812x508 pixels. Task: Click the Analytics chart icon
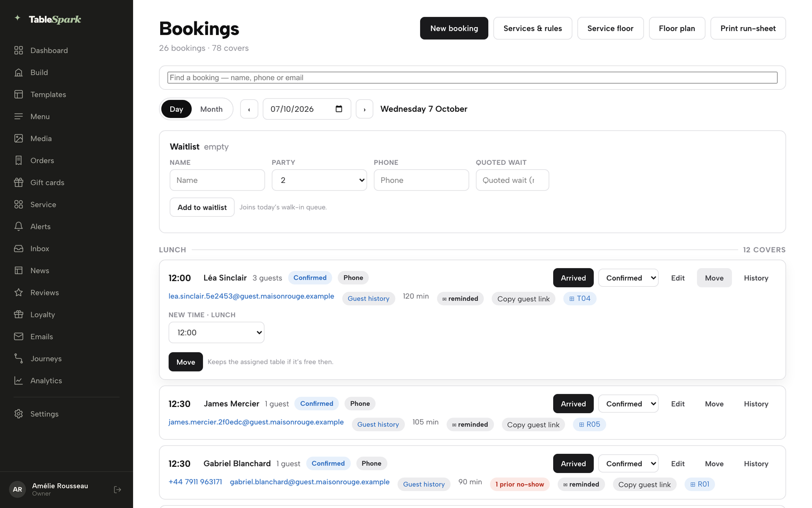point(19,380)
